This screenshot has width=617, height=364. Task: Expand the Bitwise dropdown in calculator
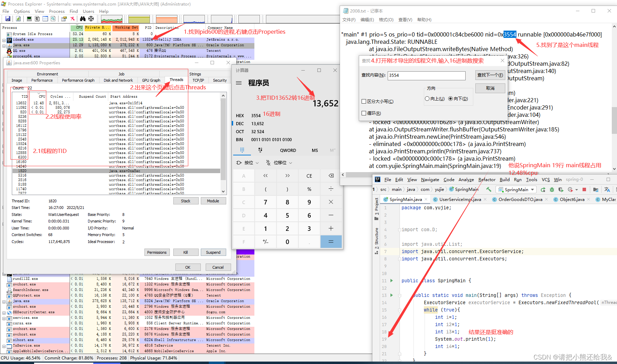click(x=247, y=163)
